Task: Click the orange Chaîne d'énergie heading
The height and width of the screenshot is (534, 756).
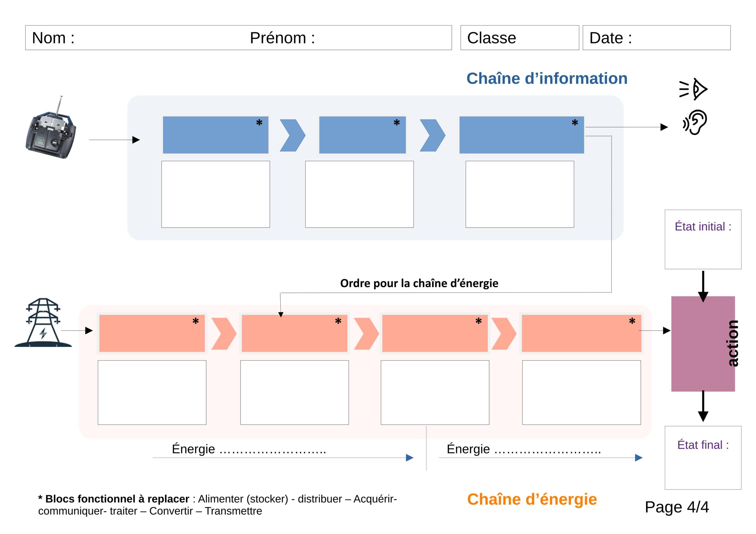Action: tap(532, 499)
